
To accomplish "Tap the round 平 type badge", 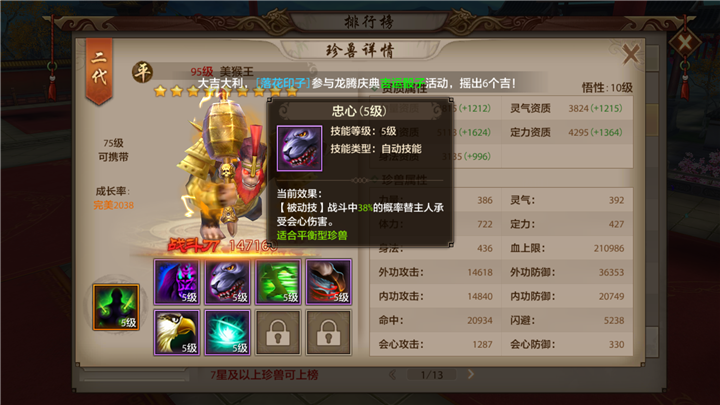I will [142, 72].
